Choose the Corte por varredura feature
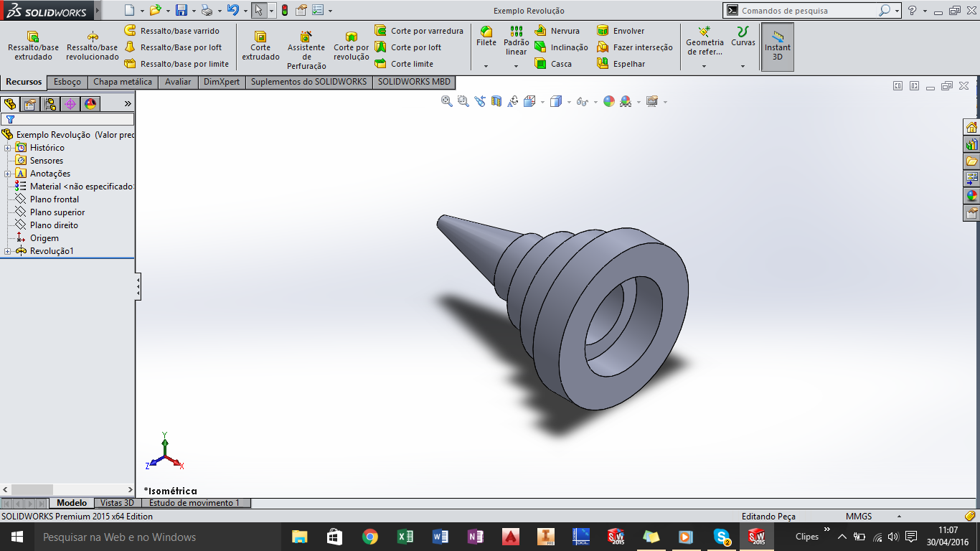 pyautogui.click(x=419, y=31)
